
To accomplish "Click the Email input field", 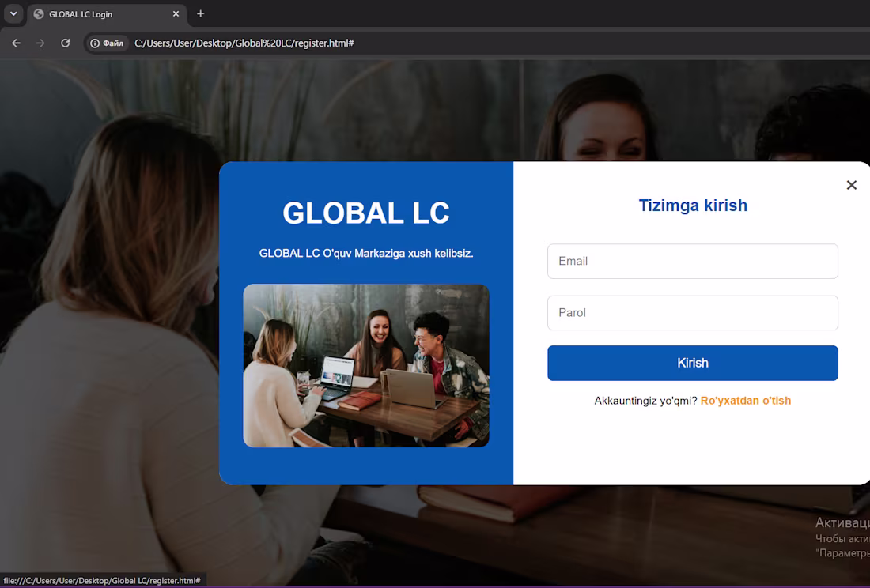I will [x=693, y=261].
